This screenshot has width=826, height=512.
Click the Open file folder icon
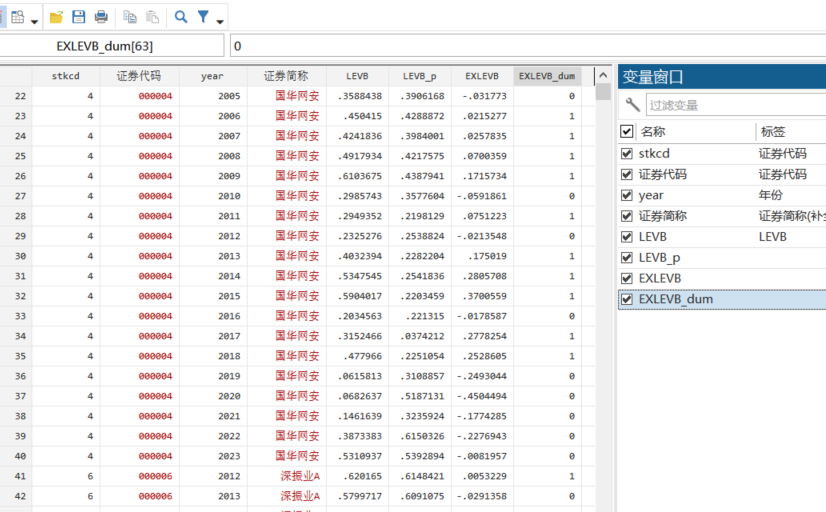(x=56, y=17)
